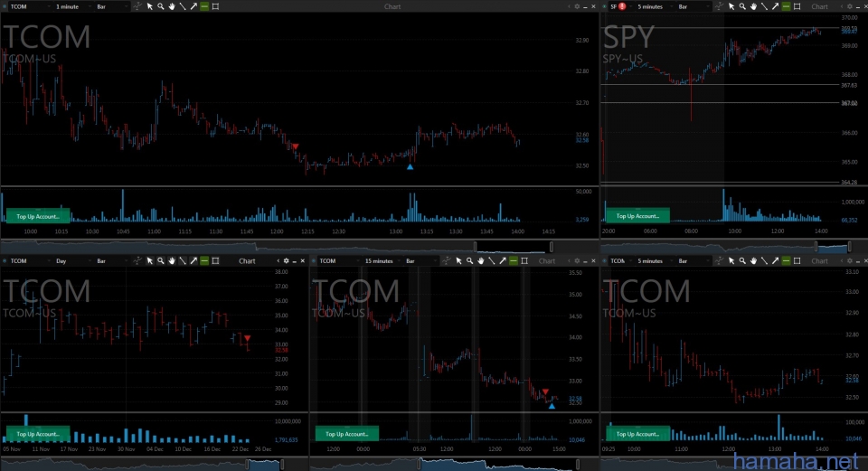868x471 pixels.
Task: Select zoom magnifier in TCOM 1 minute chart
Action: click(161, 6)
